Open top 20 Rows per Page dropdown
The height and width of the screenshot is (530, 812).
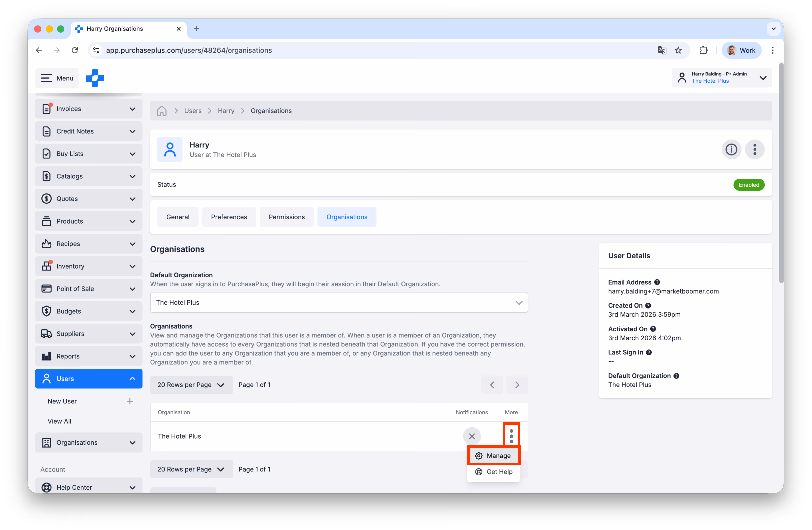coord(191,385)
